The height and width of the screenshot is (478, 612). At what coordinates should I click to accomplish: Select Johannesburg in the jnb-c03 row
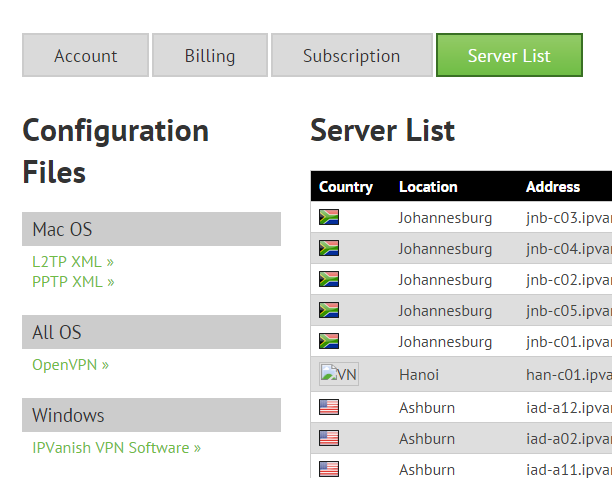(x=445, y=218)
